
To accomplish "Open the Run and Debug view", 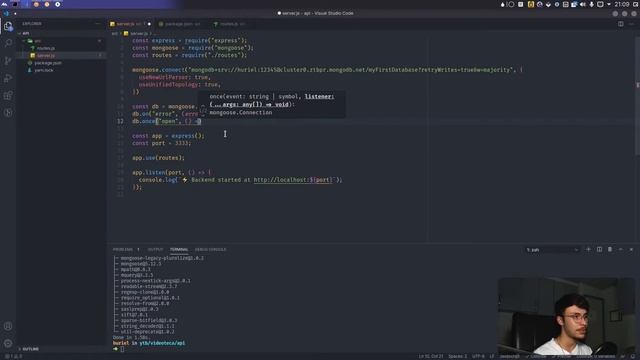I will click(8, 78).
